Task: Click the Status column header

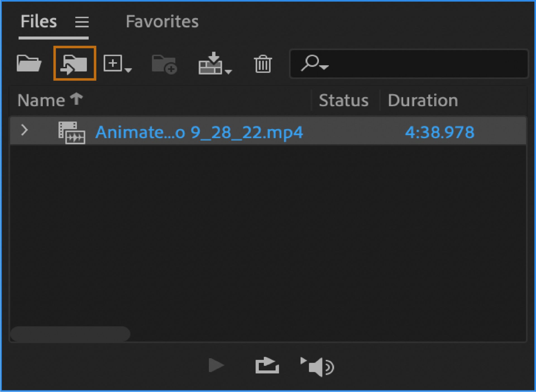Action: click(x=343, y=100)
